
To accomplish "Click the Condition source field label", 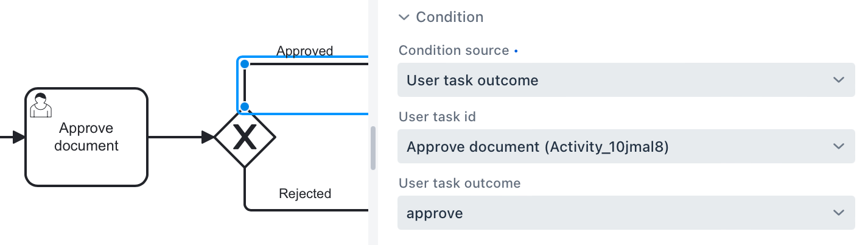I will [453, 51].
